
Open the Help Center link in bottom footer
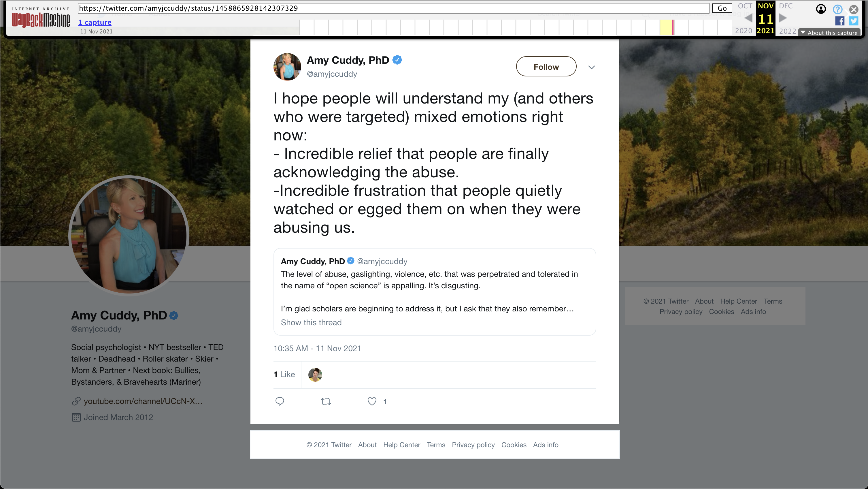(401, 445)
